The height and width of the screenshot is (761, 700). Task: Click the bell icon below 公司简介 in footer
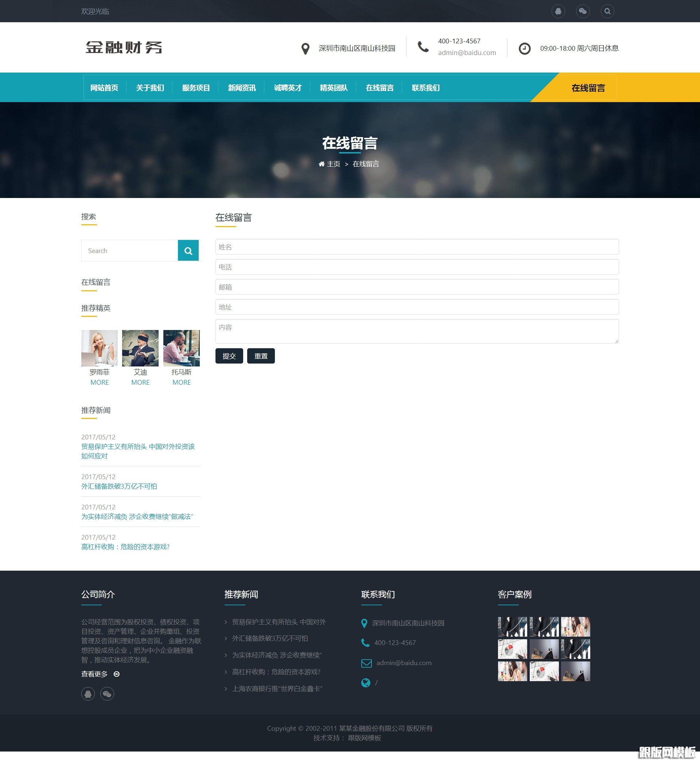coord(88,694)
